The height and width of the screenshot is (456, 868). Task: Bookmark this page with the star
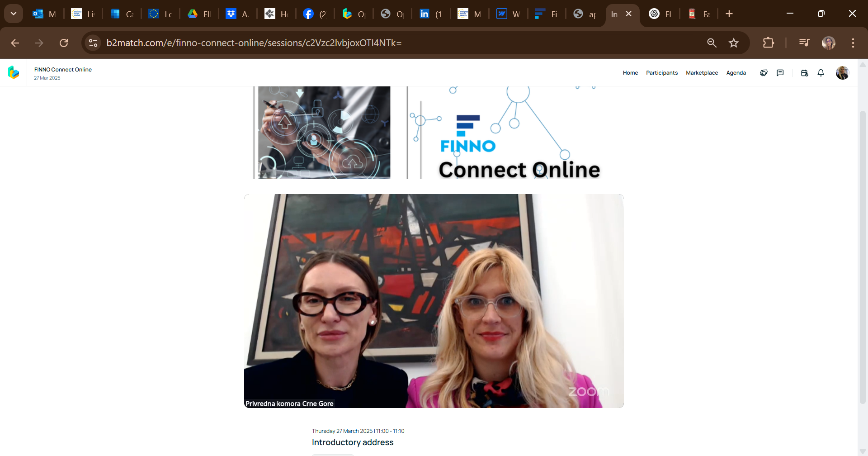[x=734, y=43]
